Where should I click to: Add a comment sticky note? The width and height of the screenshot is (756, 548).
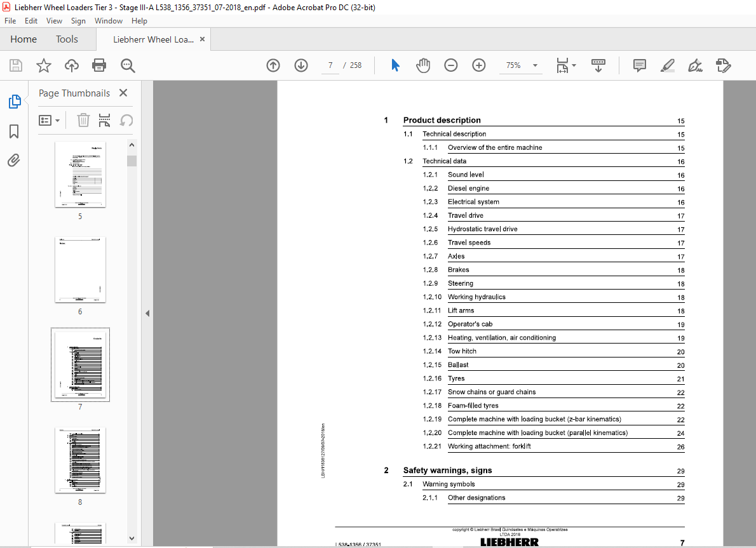[640, 65]
